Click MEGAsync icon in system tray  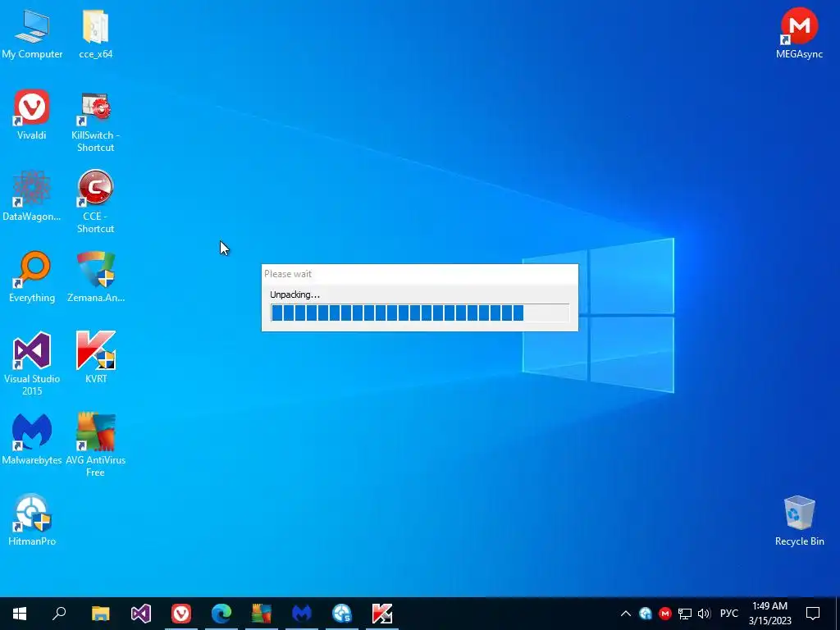pyautogui.click(x=664, y=614)
